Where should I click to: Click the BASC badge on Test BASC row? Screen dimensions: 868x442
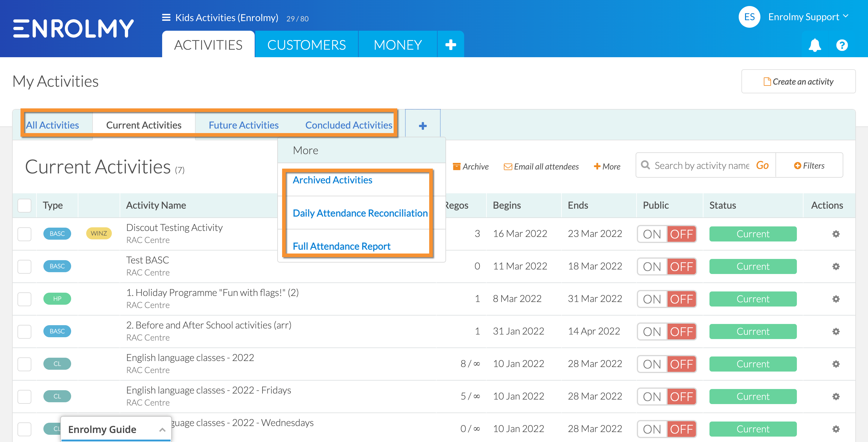(57, 266)
